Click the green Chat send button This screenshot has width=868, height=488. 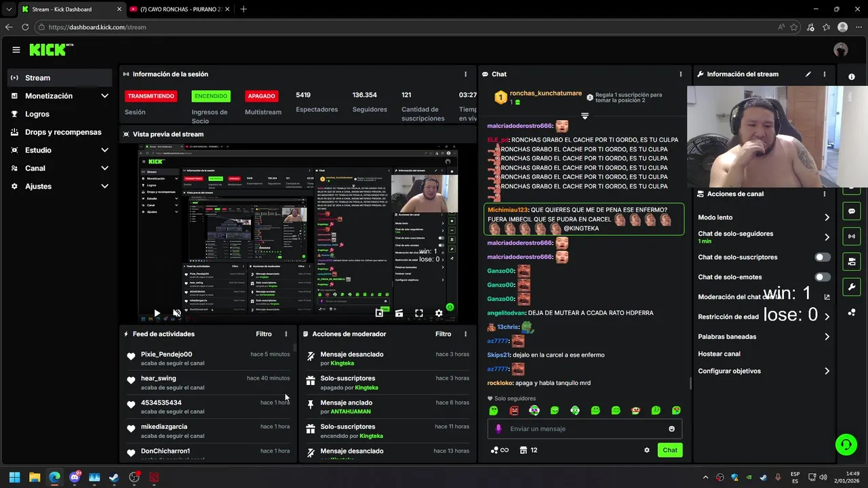[670, 450]
